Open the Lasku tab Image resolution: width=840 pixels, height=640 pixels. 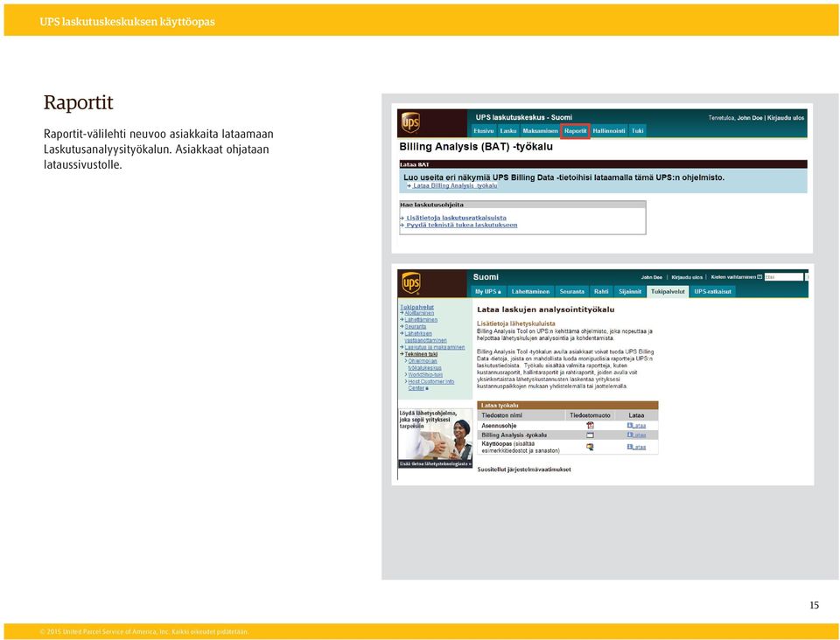[507, 131]
